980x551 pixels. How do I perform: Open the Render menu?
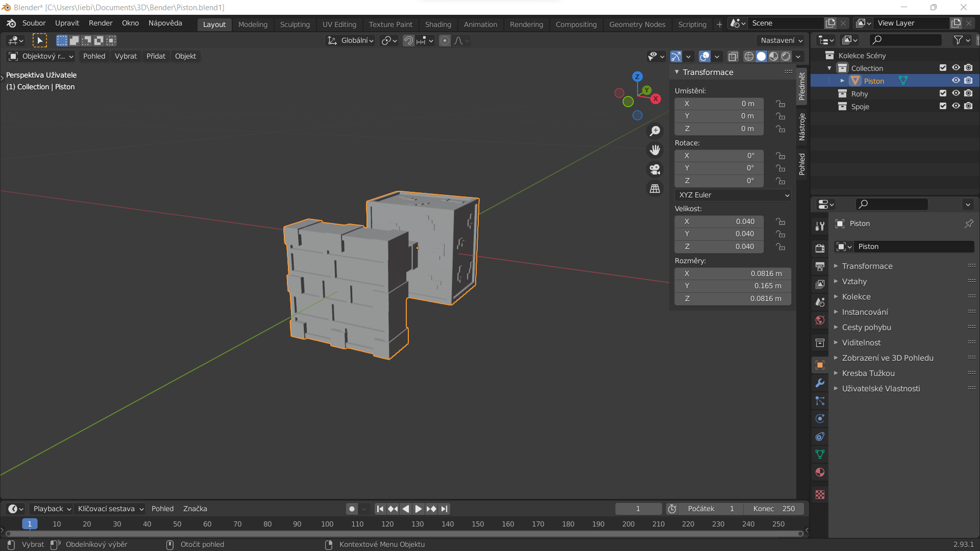(x=101, y=23)
